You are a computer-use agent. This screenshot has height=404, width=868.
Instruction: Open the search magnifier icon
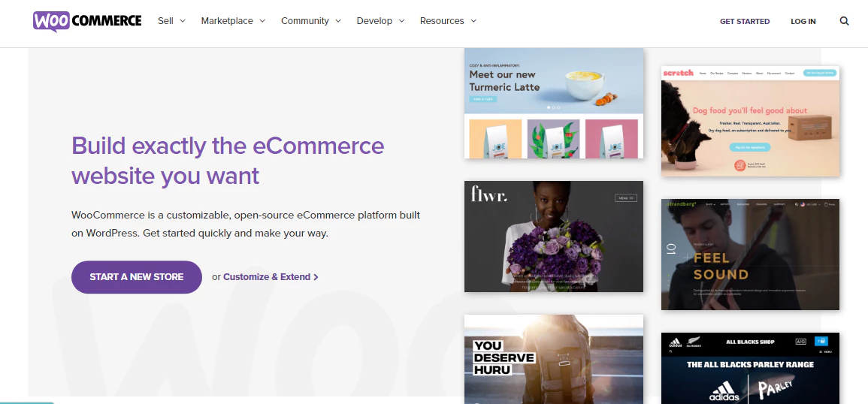click(844, 21)
